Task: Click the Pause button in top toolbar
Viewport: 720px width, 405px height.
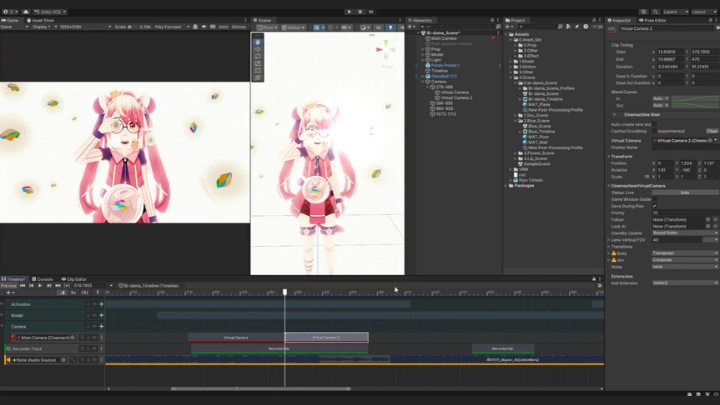Action: point(360,11)
